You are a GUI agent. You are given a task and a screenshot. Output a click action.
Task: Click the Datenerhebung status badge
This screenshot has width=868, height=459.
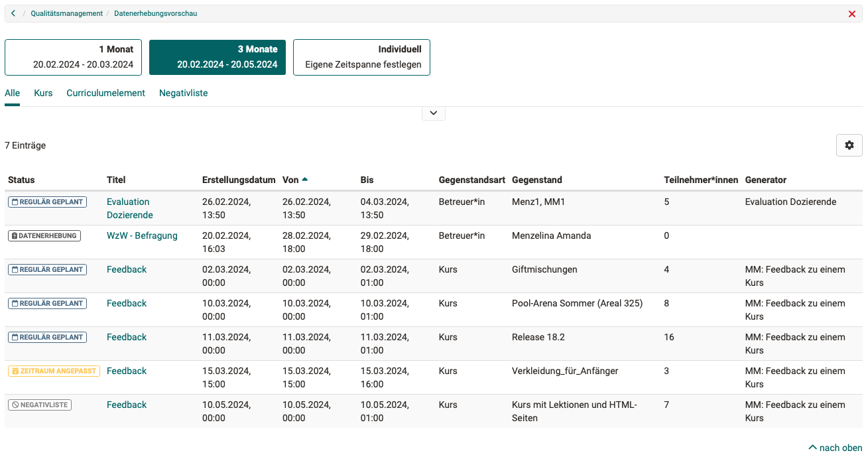pyautogui.click(x=44, y=235)
